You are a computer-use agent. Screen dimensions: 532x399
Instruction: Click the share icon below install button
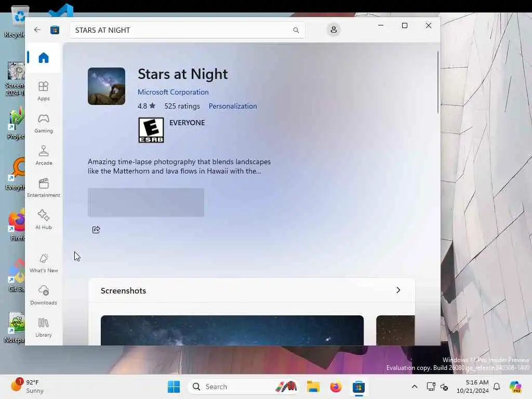(x=96, y=230)
